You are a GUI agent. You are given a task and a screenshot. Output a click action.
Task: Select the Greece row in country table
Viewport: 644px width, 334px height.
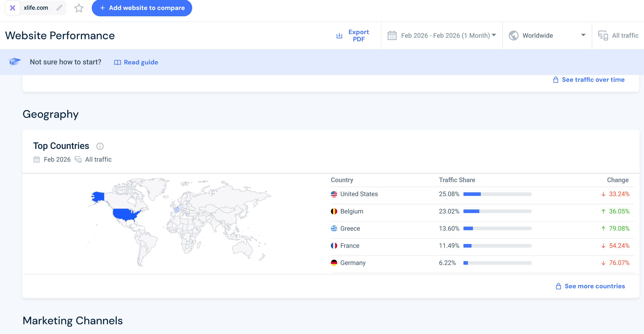(x=350, y=228)
